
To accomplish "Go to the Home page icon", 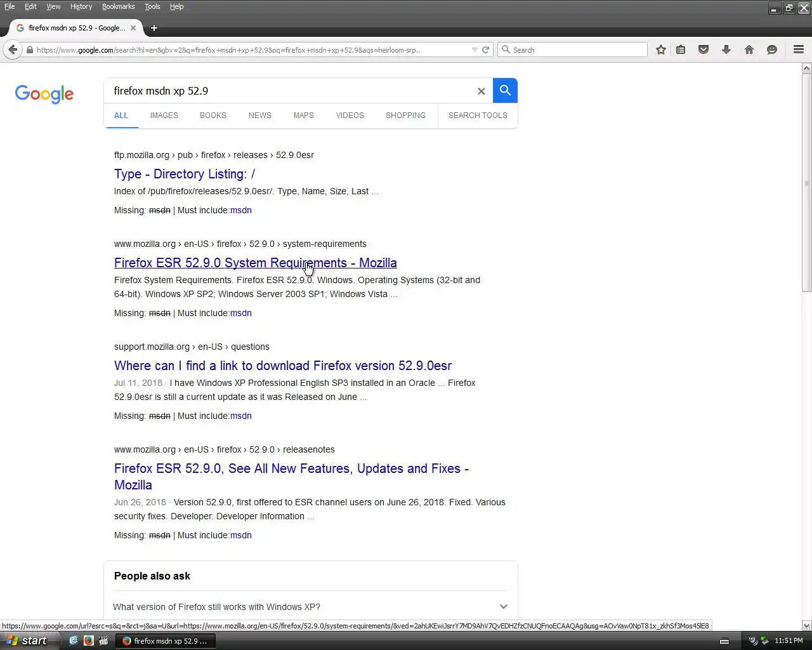I will coord(749,50).
